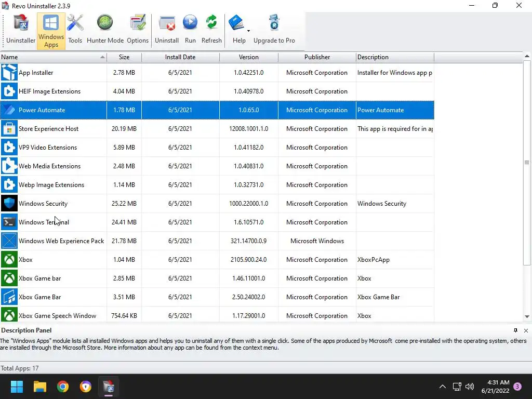Click the Power Automate app icon
The width and height of the screenshot is (532, 399).
point(9,110)
